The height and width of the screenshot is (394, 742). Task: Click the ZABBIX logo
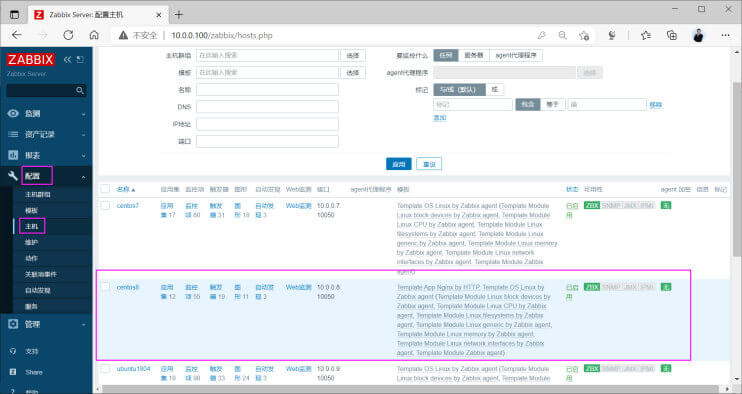click(31, 59)
